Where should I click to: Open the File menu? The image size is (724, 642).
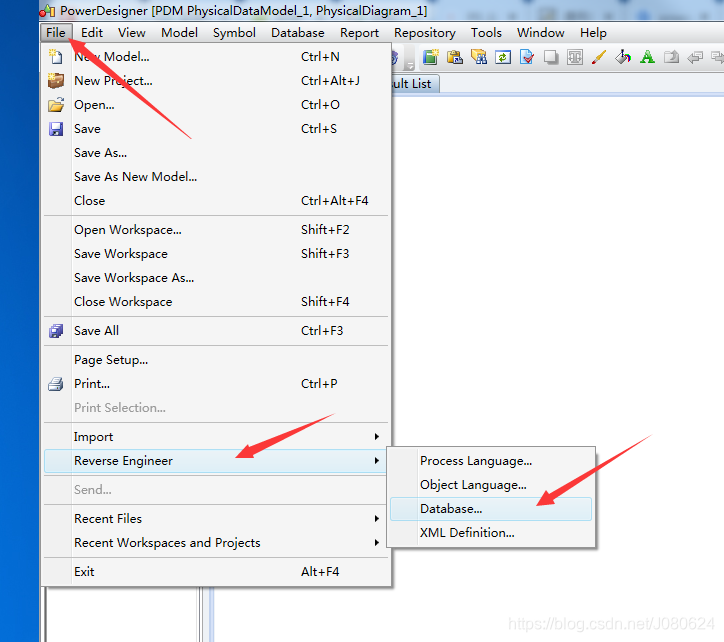tap(56, 33)
